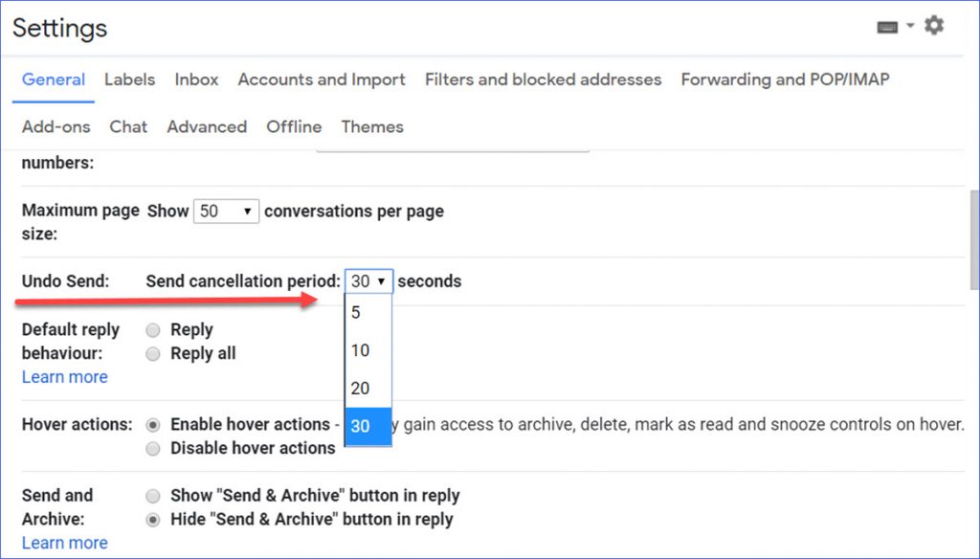Go to the Filters and blocked addresses tab
Screen dimensions: 980x559
coord(543,80)
